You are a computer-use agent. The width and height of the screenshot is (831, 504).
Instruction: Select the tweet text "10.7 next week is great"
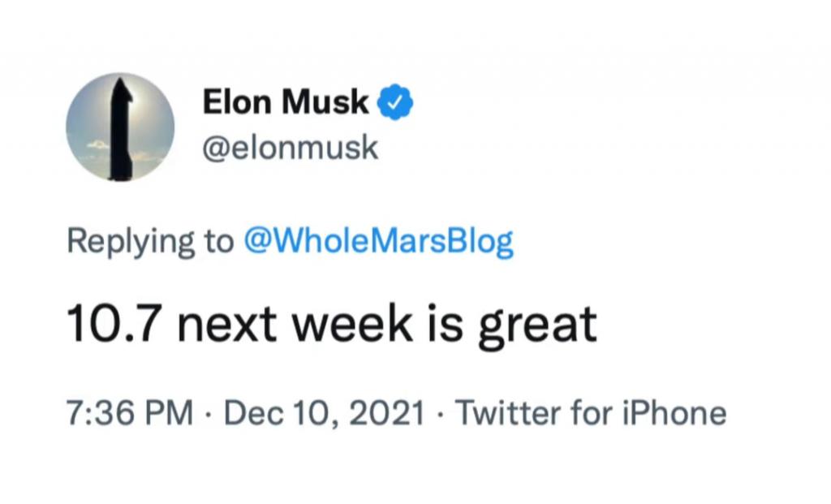pyautogui.click(x=332, y=325)
